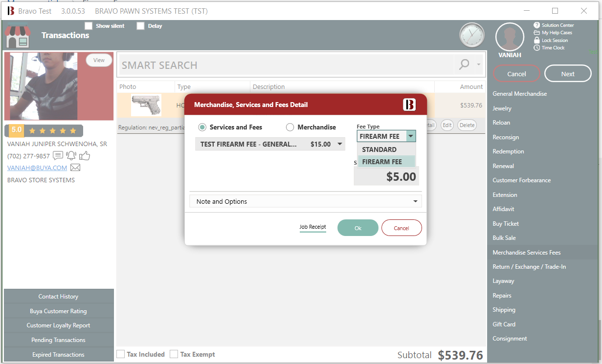Open Solution Center help icon
Viewport: 602px width, 364px height.
536,25
